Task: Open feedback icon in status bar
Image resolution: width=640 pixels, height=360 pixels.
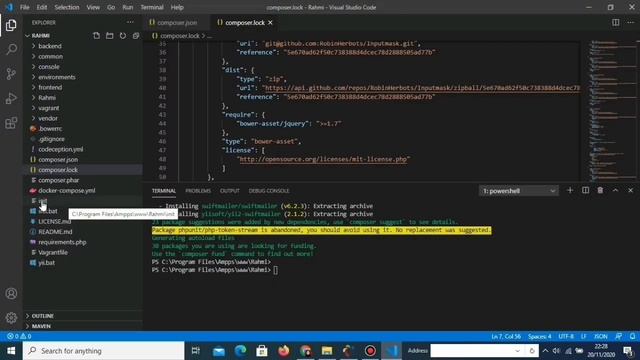Action: [x=619, y=336]
